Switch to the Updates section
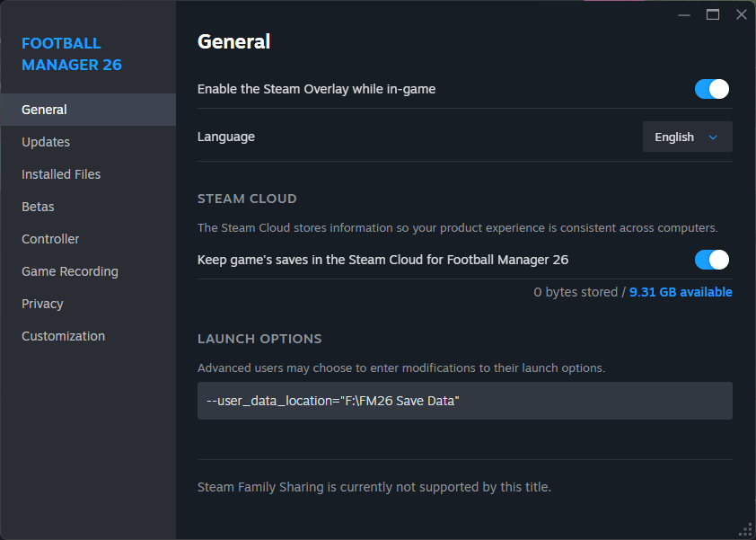756x540 pixels. 46,142
